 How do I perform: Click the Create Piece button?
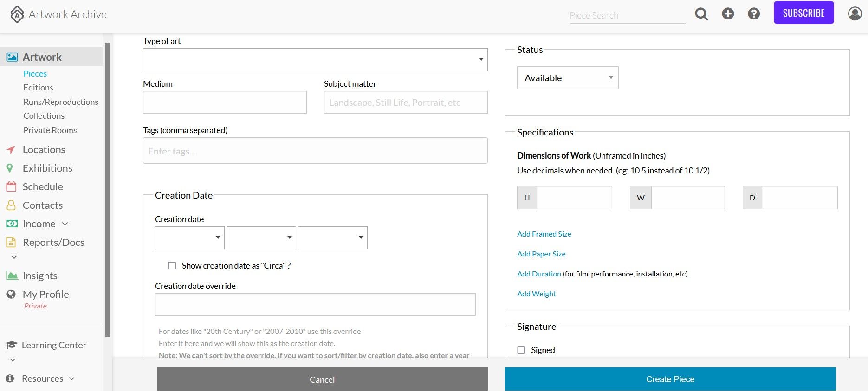point(670,379)
